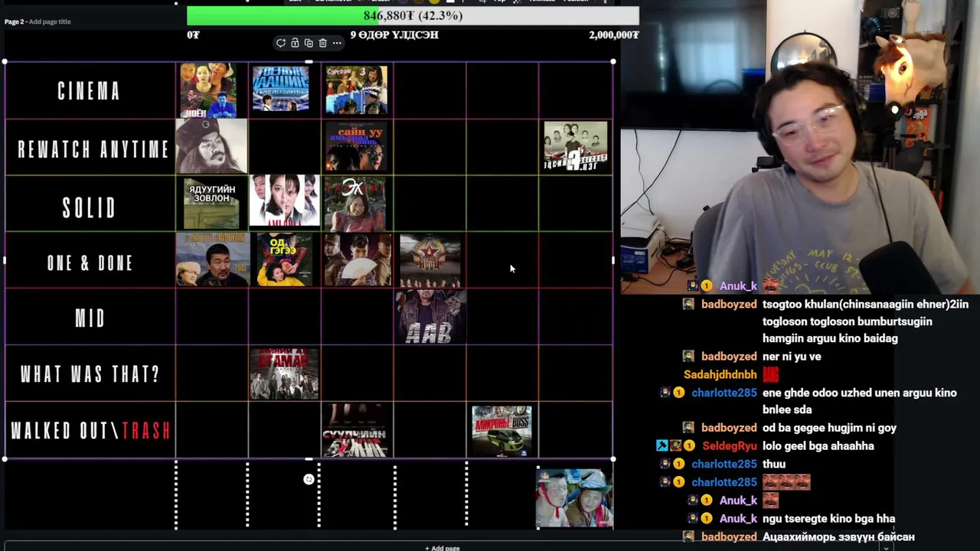The height and width of the screenshot is (551, 980).
Task: Select the ONE & DONE tier label
Action: [x=90, y=263]
